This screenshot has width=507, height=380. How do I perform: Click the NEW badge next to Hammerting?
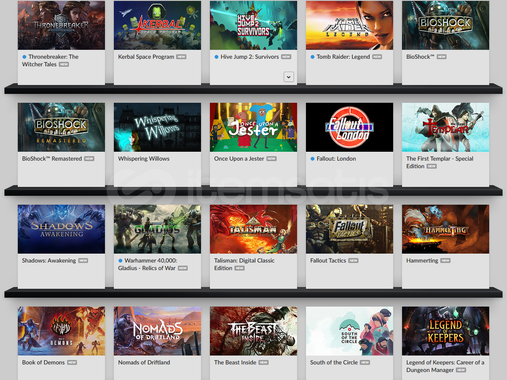(x=445, y=260)
